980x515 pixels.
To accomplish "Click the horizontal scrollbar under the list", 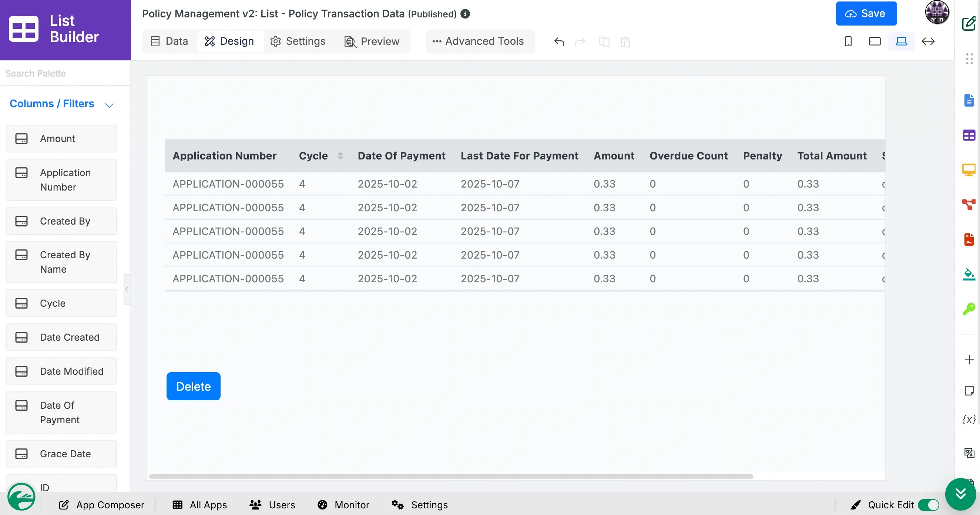I will [451, 476].
